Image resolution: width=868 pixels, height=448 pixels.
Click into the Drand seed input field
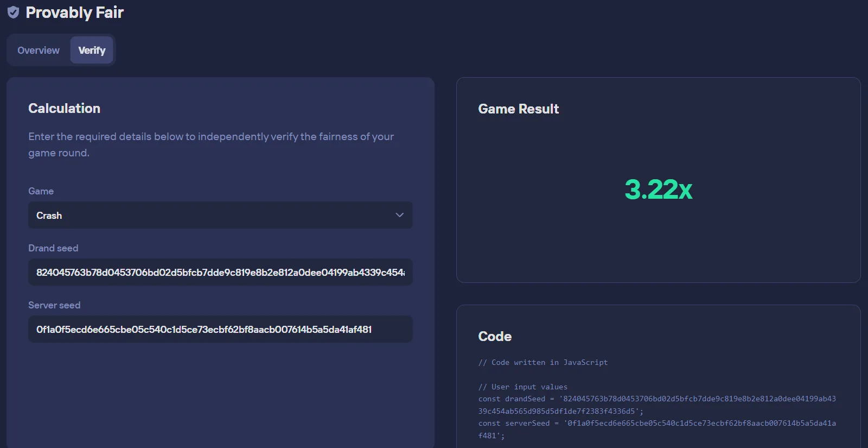click(x=220, y=272)
